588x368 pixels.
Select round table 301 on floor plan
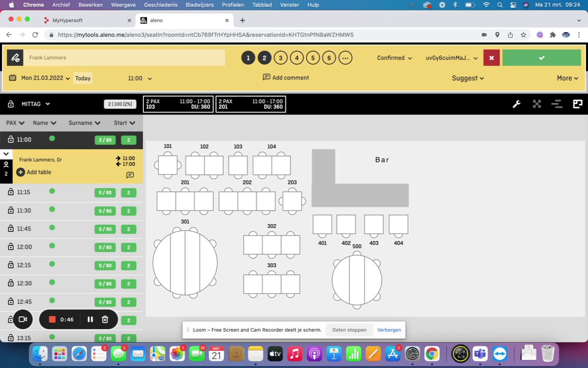click(x=185, y=263)
